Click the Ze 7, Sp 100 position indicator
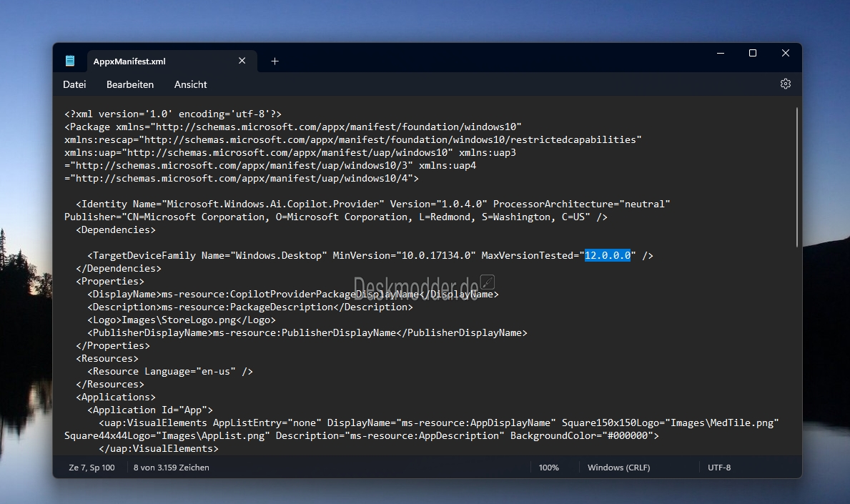850x504 pixels. (x=92, y=467)
